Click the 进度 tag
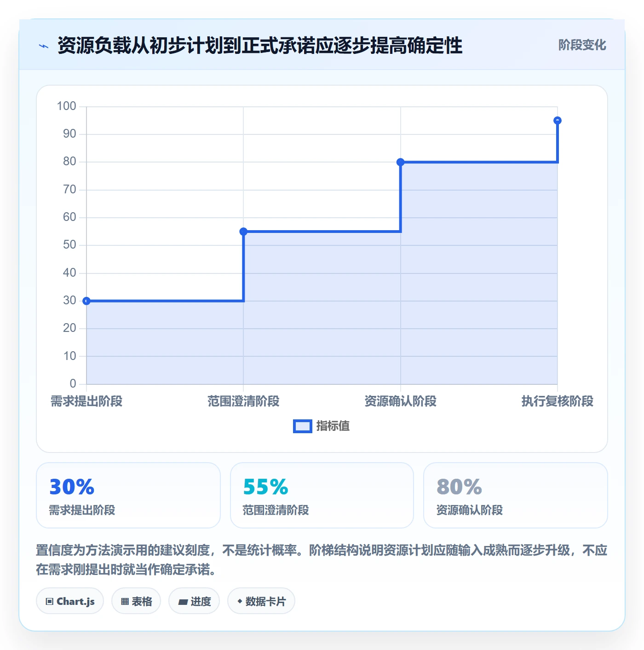The height and width of the screenshot is (650, 644). tap(194, 601)
